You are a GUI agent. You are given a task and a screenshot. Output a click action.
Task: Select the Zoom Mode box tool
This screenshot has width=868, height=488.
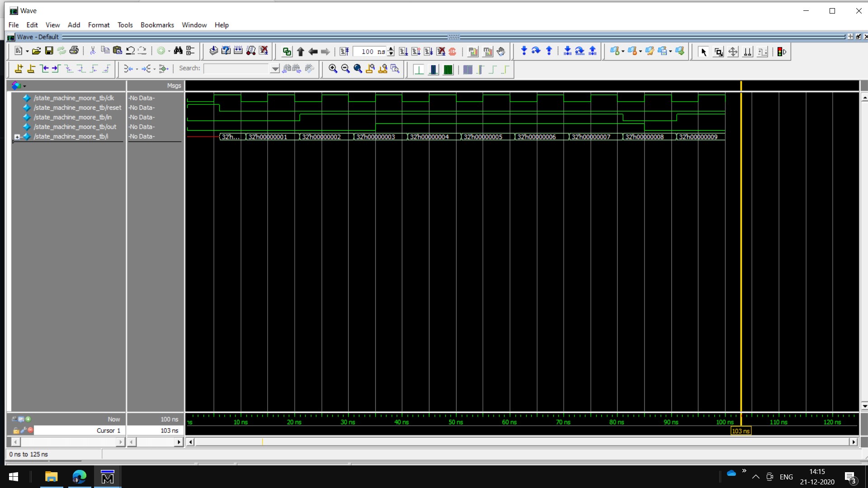[718, 52]
